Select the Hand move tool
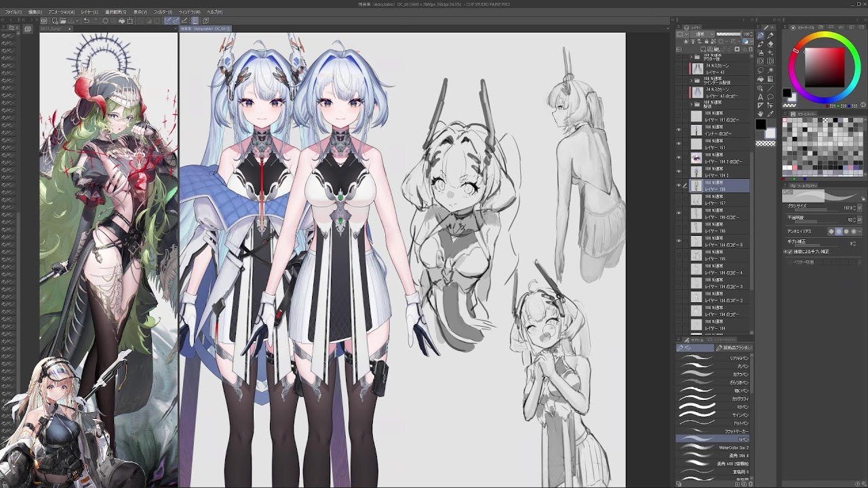868x488 pixels. click(760, 113)
